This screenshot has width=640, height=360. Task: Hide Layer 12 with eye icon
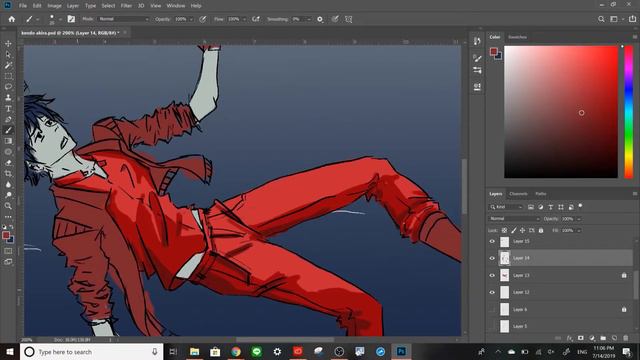pyautogui.click(x=492, y=292)
